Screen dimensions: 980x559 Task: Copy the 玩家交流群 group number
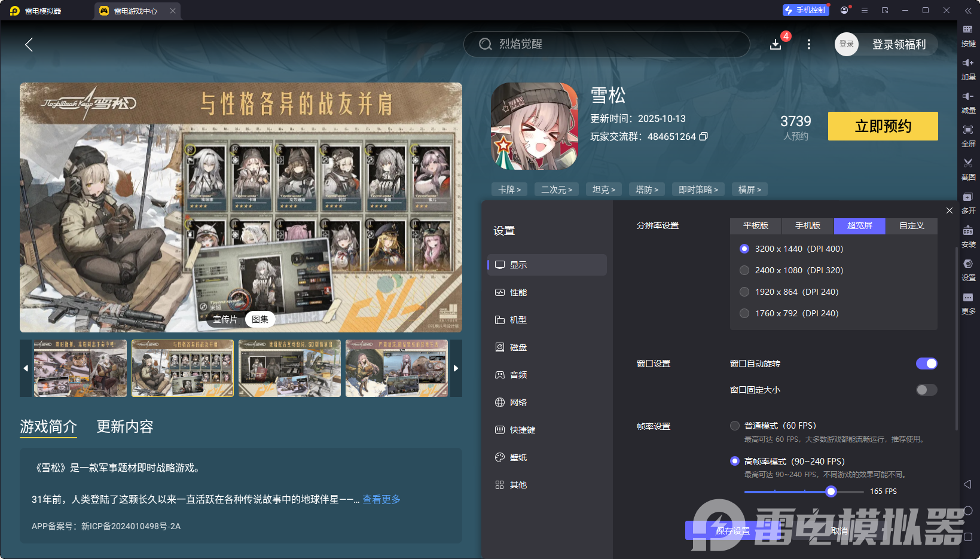[x=704, y=136]
